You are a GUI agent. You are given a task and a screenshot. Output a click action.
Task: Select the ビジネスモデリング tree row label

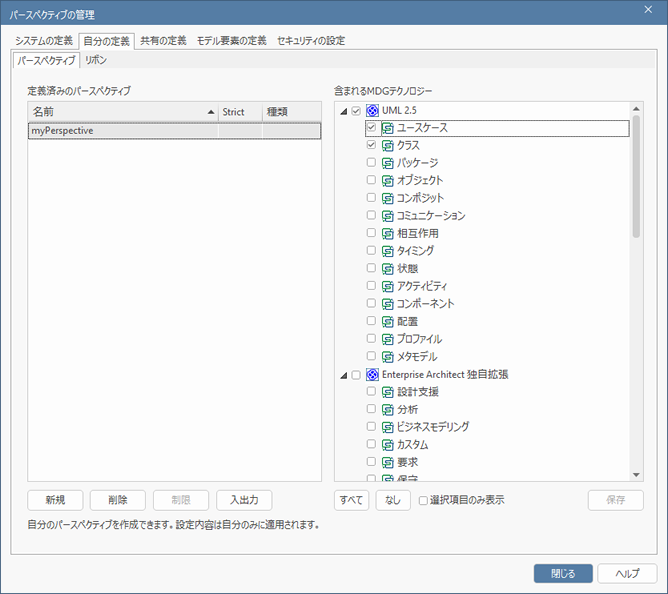(433, 427)
